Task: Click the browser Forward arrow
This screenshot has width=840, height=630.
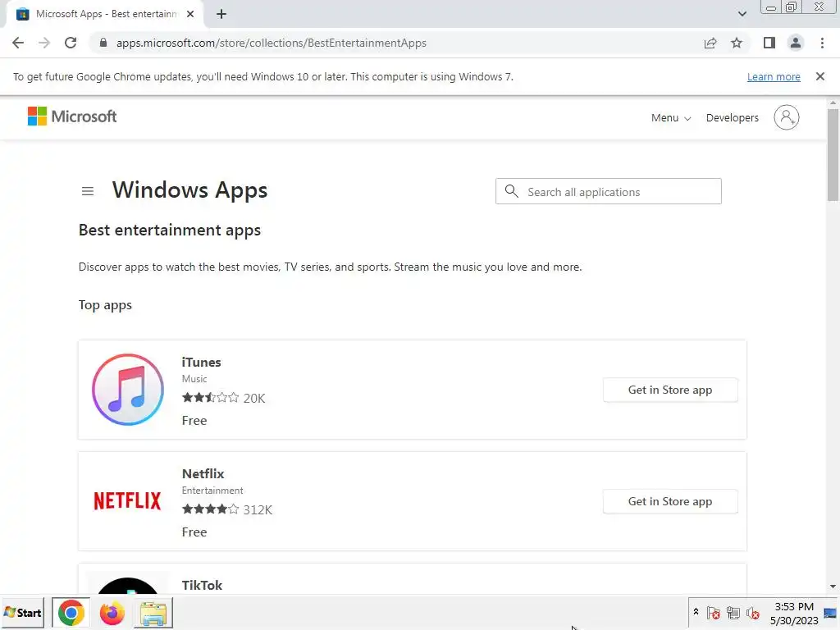Action: (x=44, y=43)
